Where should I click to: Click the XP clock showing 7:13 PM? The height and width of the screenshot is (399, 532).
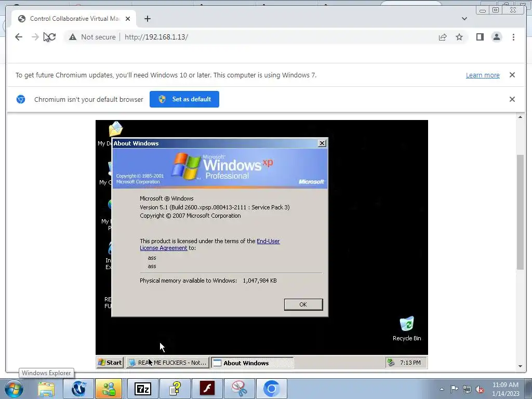click(x=410, y=362)
